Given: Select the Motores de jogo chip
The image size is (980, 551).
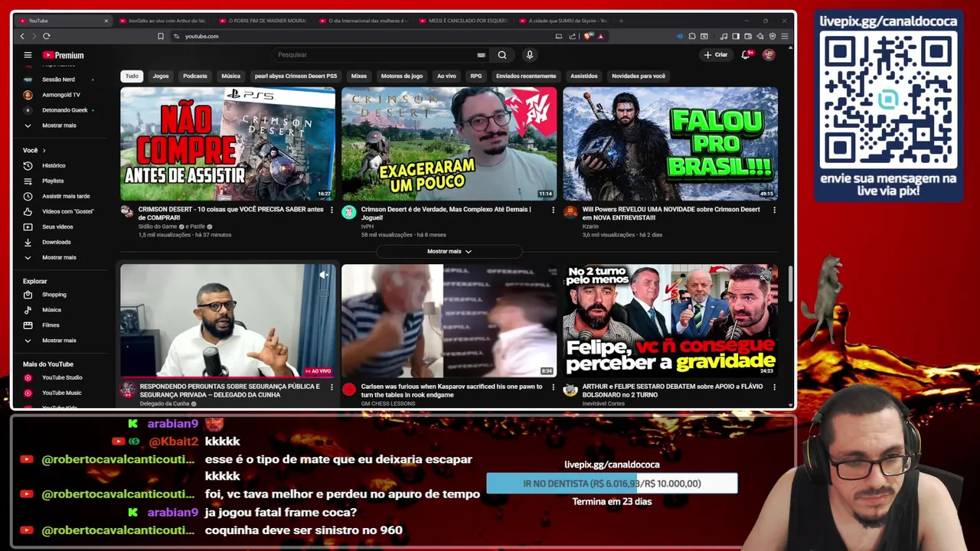Looking at the screenshot, I should pyautogui.click(x=402, y=76).
